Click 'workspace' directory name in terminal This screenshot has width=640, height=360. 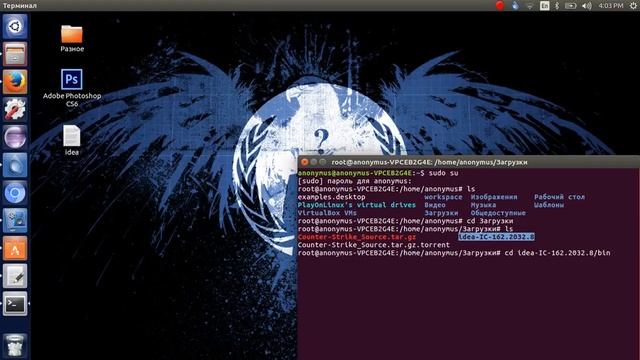pyautogui.click(x=443, y=197)
